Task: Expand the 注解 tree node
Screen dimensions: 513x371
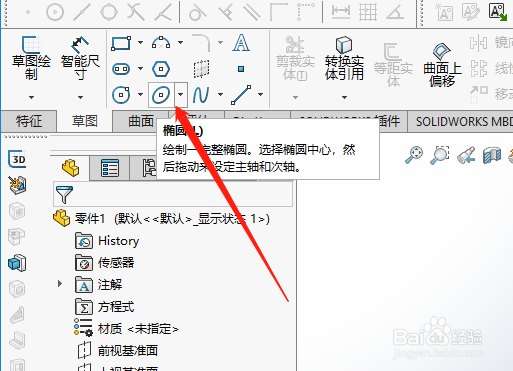Action: coord(60,284)
